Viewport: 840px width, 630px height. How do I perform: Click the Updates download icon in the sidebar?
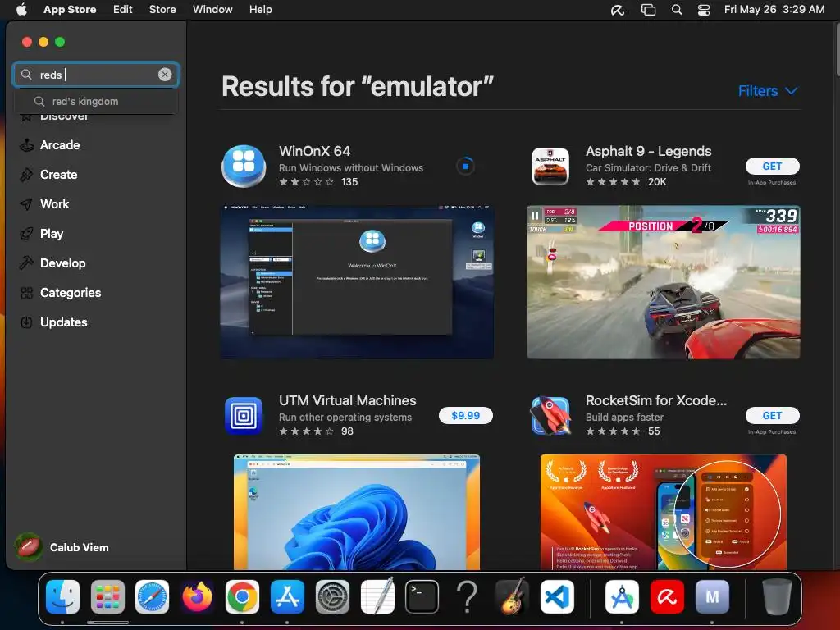pos(26,322)
